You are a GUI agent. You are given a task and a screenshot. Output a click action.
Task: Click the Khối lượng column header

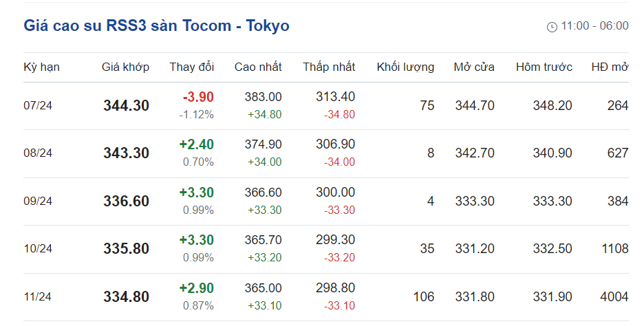(x=405, y=67)
